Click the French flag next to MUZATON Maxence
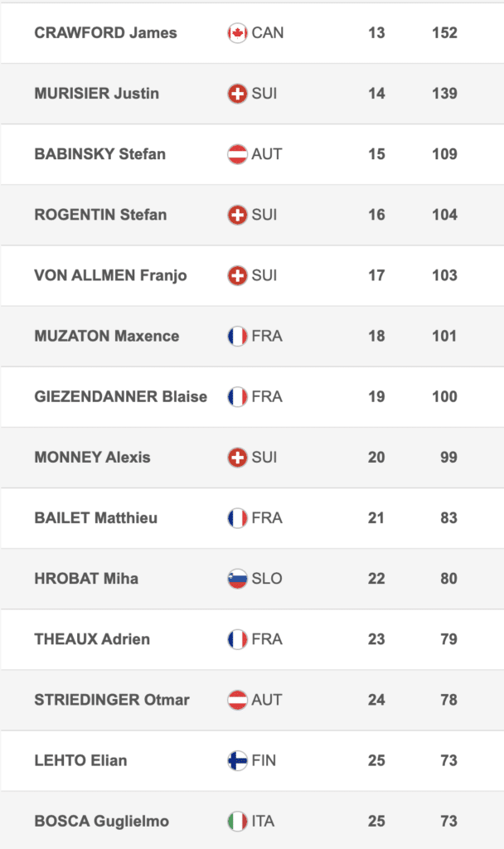Image resolution: width=504 pixels, height=849 pixels. [237, 336]
